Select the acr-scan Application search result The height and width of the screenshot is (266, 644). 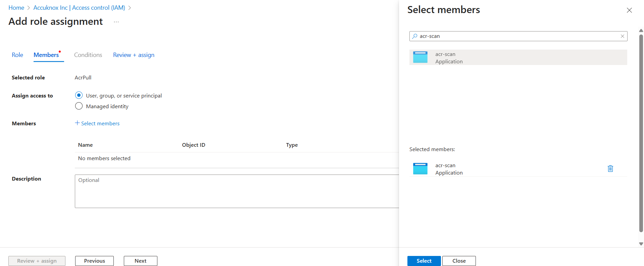coord(518,57)
